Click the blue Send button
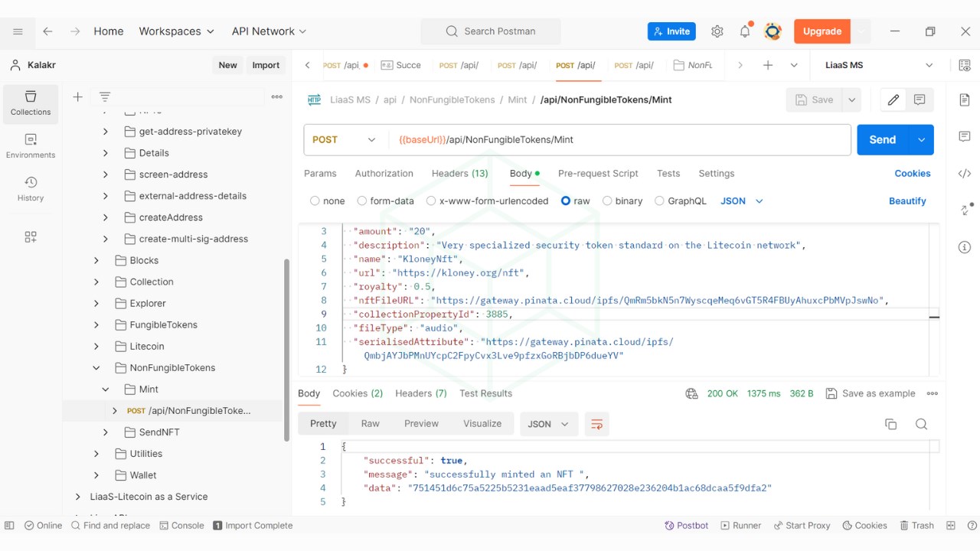This screenshot has height=551, width=980. (x=883, y=140)
